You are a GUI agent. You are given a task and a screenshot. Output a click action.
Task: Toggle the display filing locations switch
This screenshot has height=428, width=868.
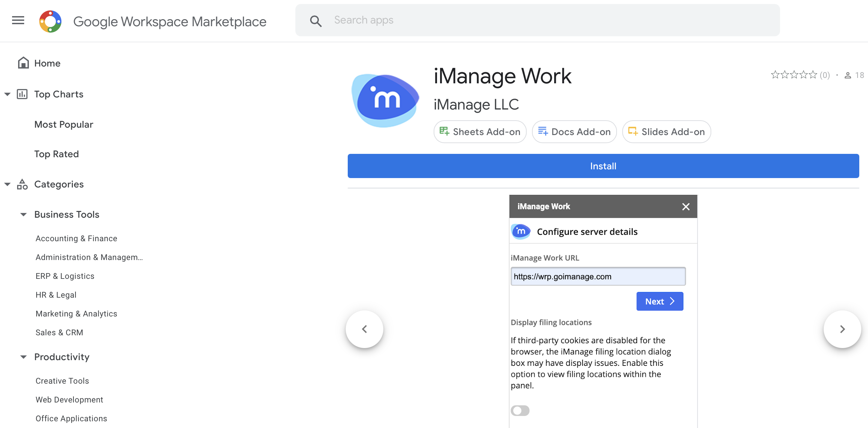pyautogui.click(x=520, y=411)
